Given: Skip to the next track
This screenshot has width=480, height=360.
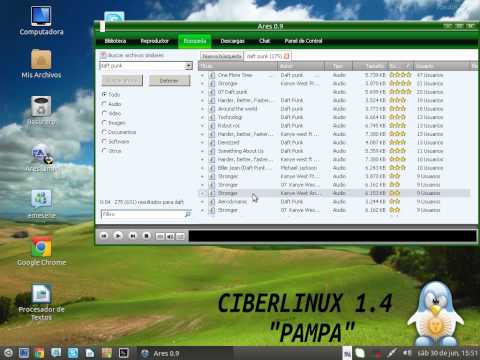Looking at the screenshot, I should pos(132,236).
